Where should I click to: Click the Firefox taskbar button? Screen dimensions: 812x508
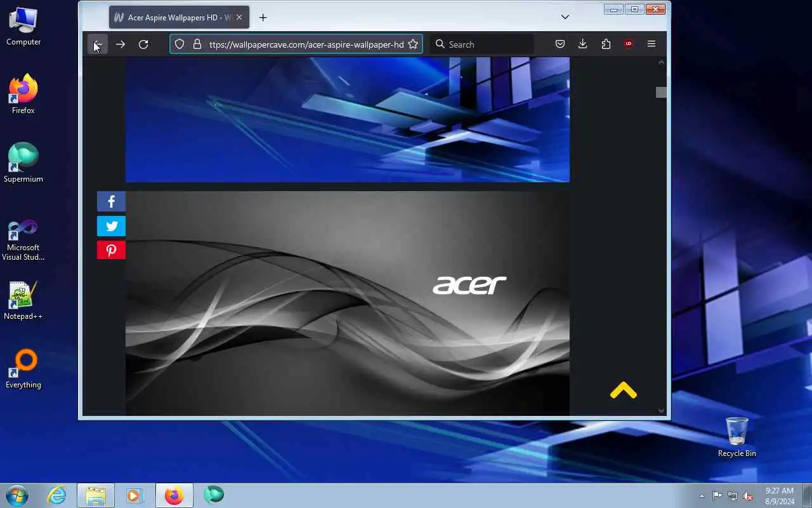[x=174, y=495]
